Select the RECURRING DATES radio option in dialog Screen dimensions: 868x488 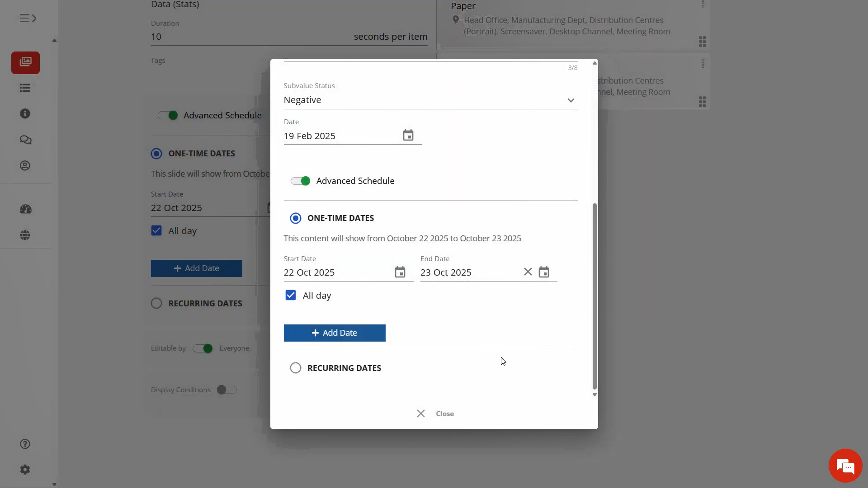click(296, 368)
